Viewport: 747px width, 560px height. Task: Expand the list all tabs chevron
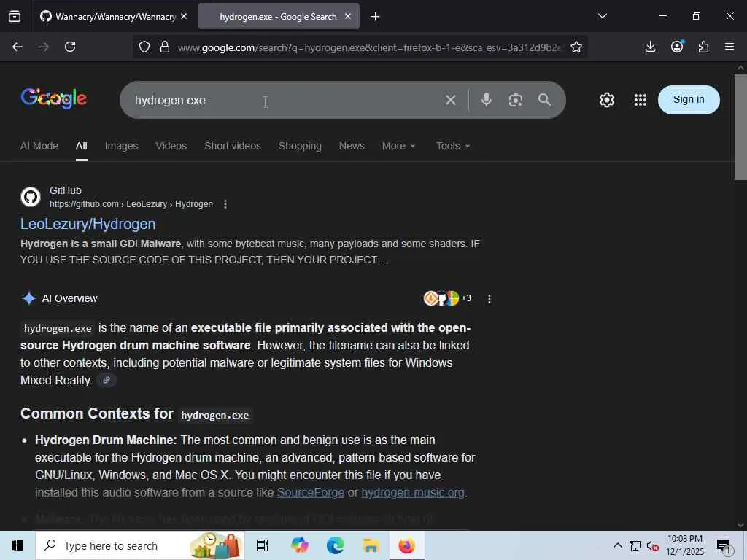[x=603, y=16]
